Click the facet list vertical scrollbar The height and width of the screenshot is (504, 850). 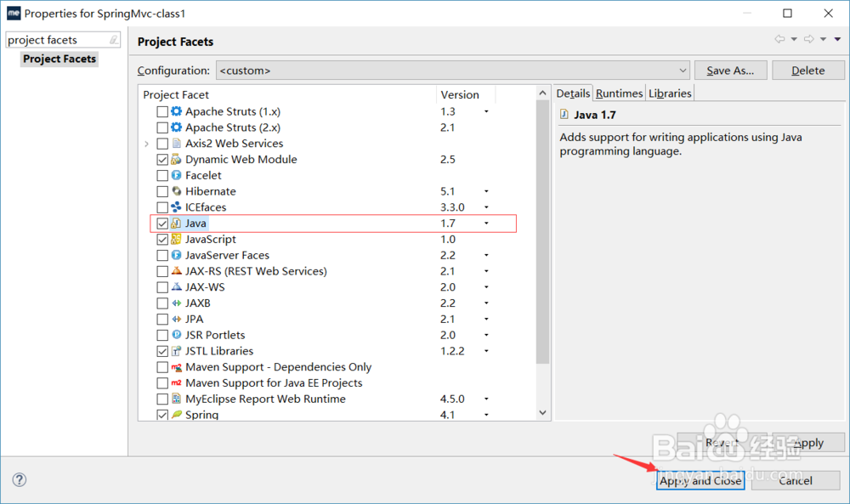543,255
